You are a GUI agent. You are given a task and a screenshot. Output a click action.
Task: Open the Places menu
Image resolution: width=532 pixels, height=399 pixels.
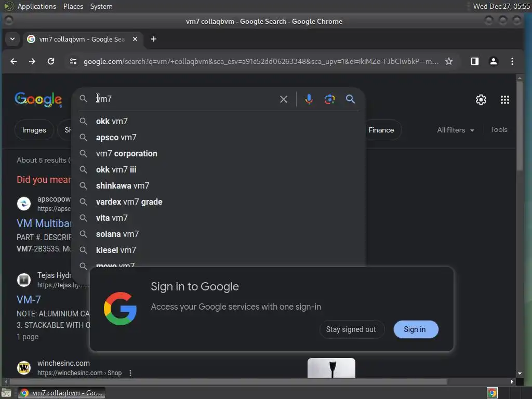click(x=73, y=6)
